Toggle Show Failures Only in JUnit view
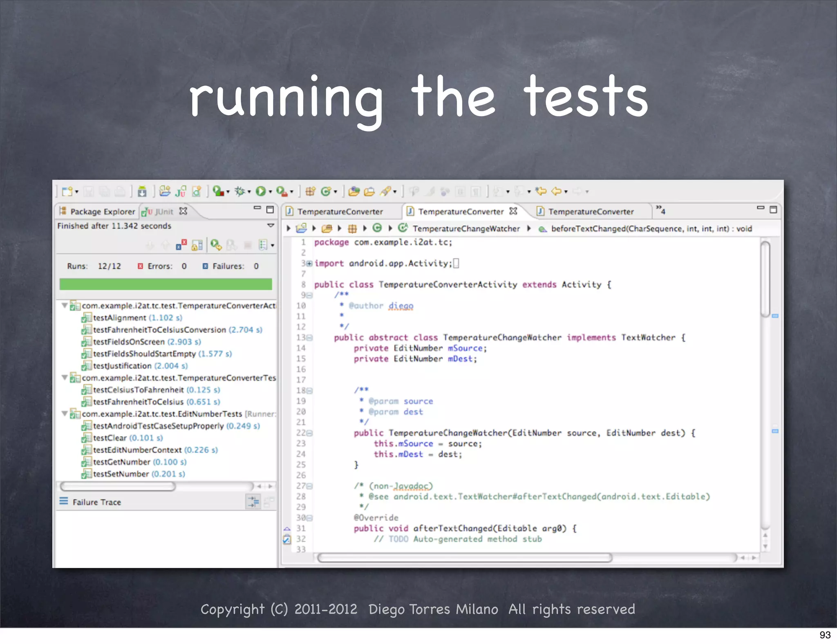Viewport: 837px width, 644px height. 181,245
